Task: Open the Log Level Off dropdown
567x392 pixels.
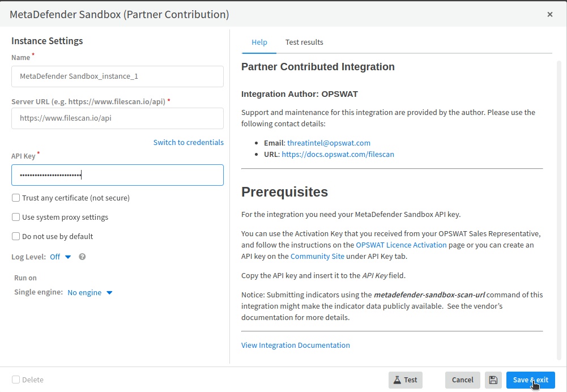Action: click(61, 257)
